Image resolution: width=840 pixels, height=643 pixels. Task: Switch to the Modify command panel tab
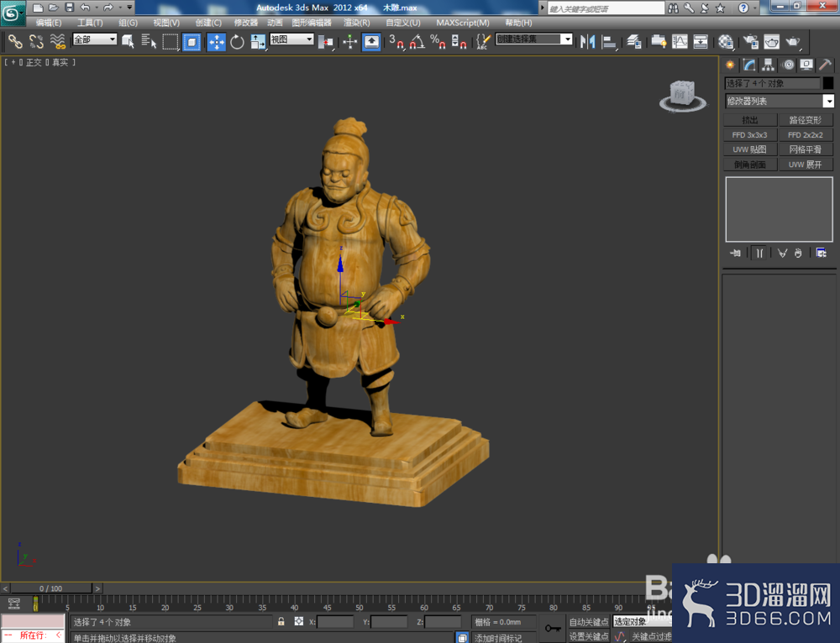(x=749, y=65)
